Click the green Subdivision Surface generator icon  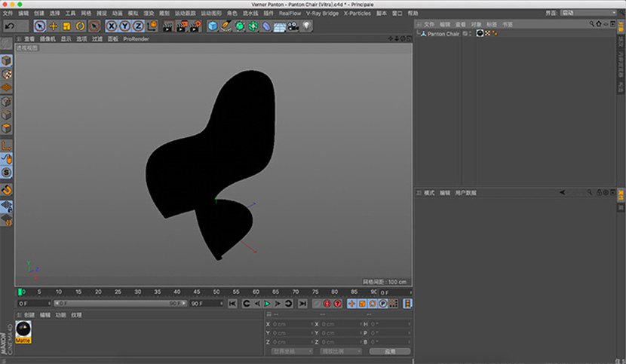[x=240, y=26]
